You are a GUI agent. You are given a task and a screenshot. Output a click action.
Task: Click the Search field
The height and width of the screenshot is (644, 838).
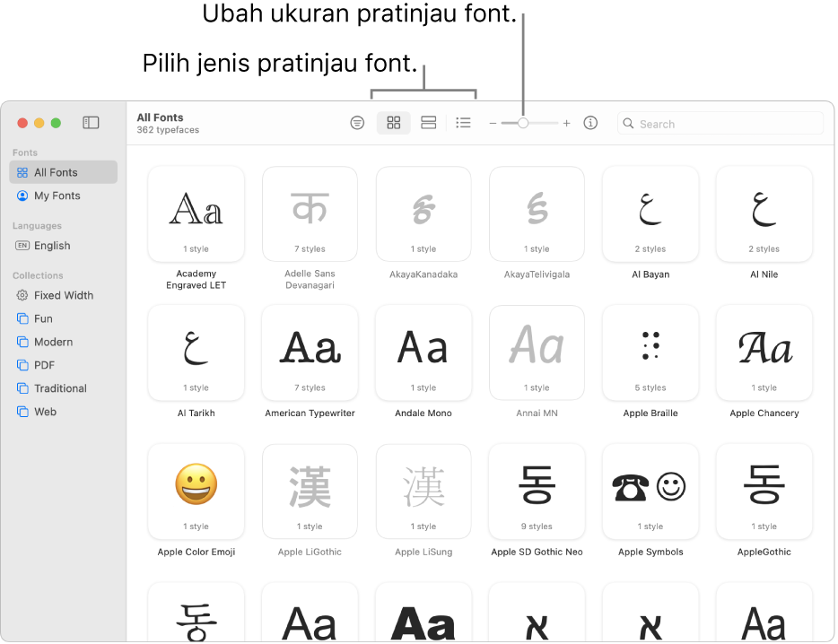click(720, 124)
